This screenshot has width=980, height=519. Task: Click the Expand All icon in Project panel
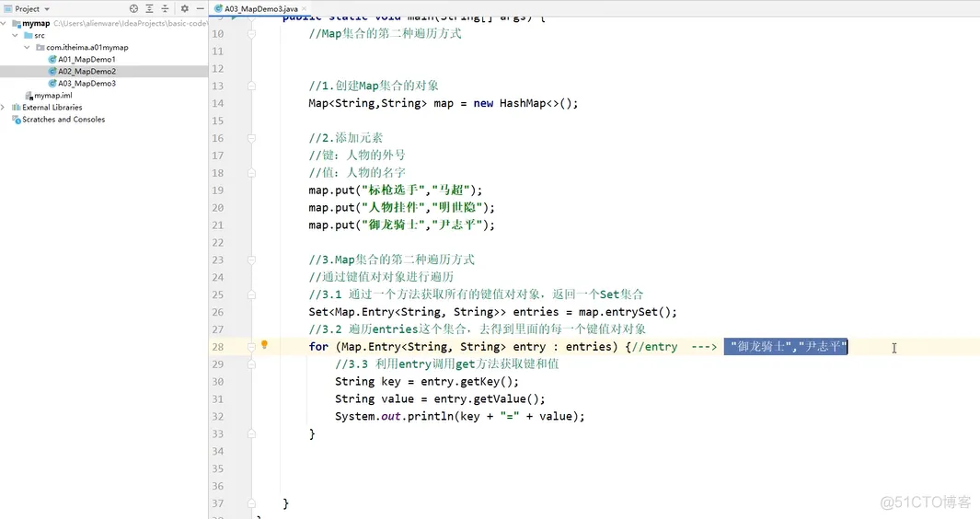pyautogui.click(x=149, y=9)
